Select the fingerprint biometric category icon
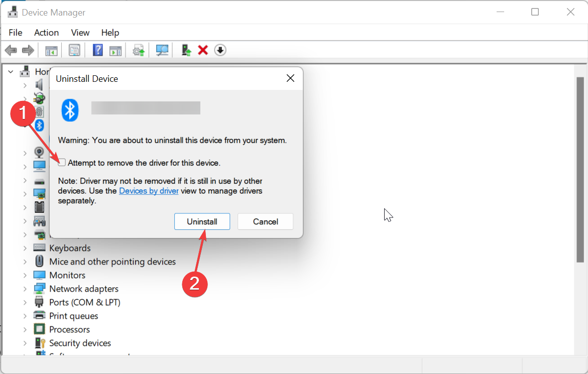Viewport: 588px width, 374px height. [40, 111]
